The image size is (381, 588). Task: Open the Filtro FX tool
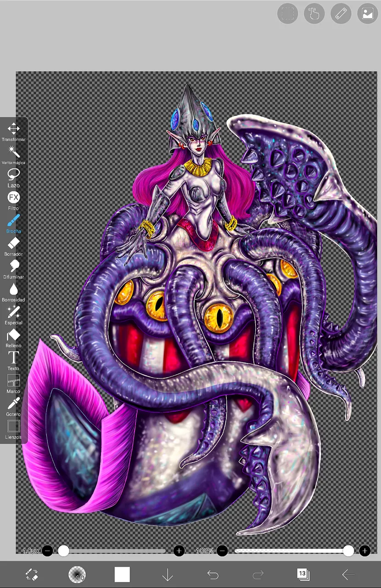[13, 200]
